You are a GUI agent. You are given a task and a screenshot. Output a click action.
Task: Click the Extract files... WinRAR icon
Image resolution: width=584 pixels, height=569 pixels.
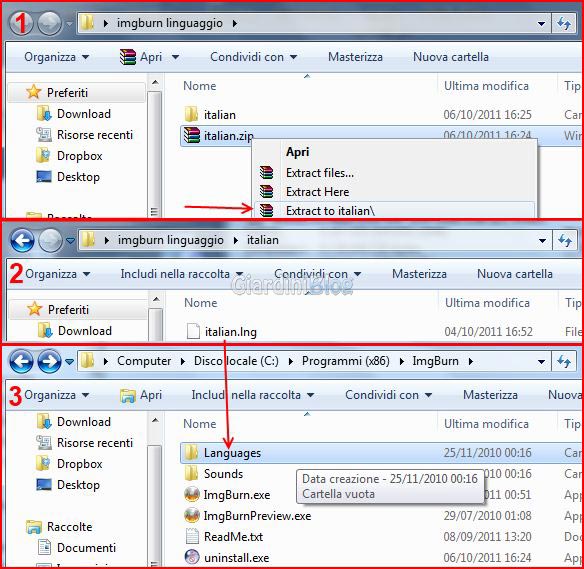(x=266, y=173)
